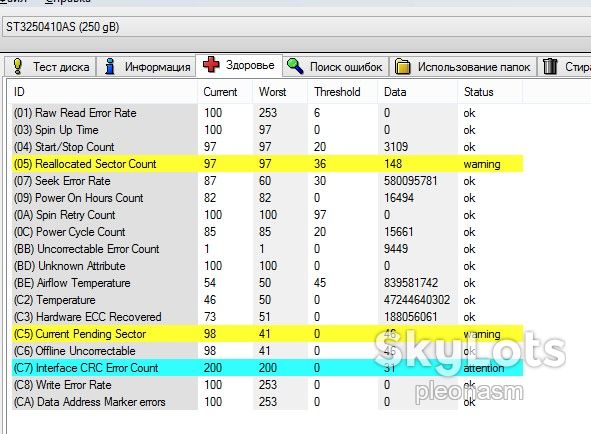The width and height of the screenshot is (591, 434).
Task: Select the (C7) Interface CRC Error Count row
Action: [x=268, y=368]
